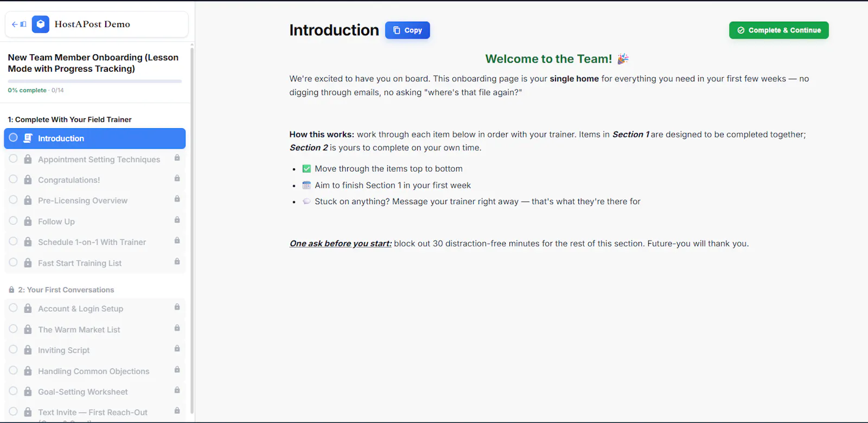Click right-side lock on Pre-Licensing Overview row
This screenshot has width=868, height=423.
coord(177,199)
